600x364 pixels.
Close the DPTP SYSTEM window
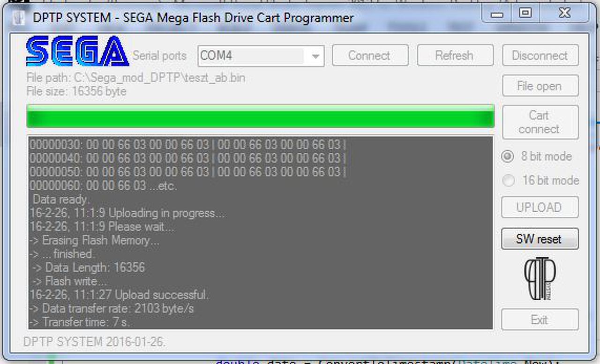pos(564,13)
